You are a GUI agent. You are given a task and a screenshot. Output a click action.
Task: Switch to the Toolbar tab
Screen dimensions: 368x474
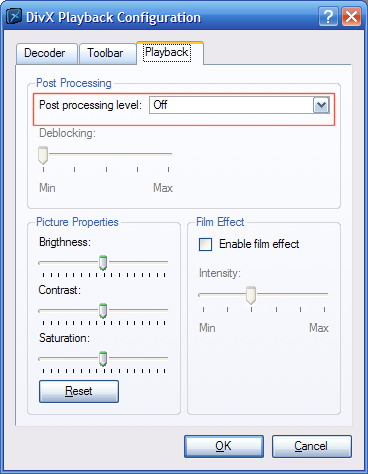click(x=107, y=53)
